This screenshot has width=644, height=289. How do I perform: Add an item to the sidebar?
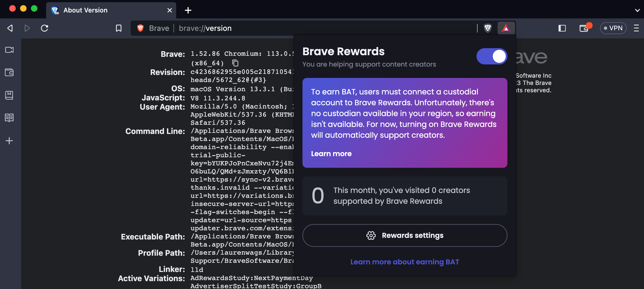9,140
